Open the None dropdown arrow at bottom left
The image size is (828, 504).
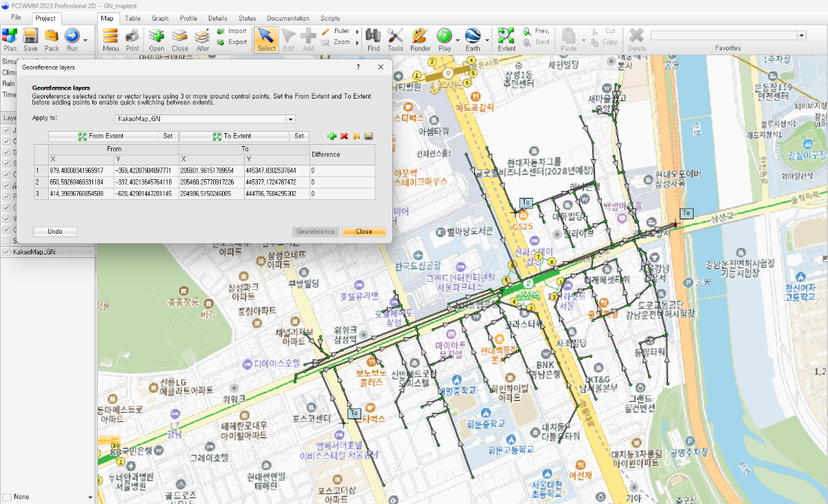[x=90, y=497]
